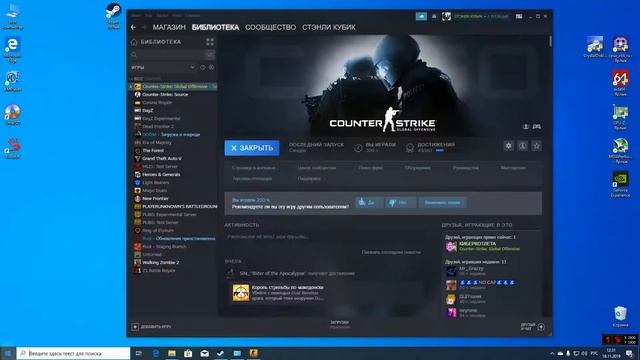Open game settings gear icon
This screenshot has width=640, height=360.
508,146
